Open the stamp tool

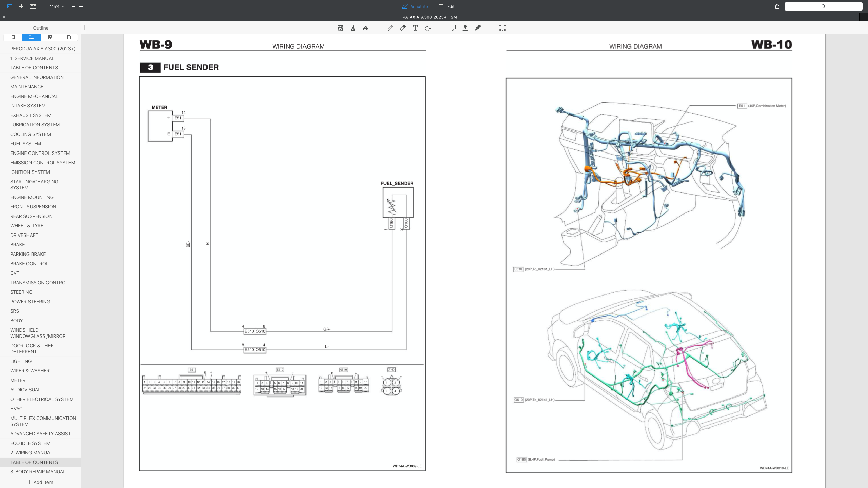point(465,28)
